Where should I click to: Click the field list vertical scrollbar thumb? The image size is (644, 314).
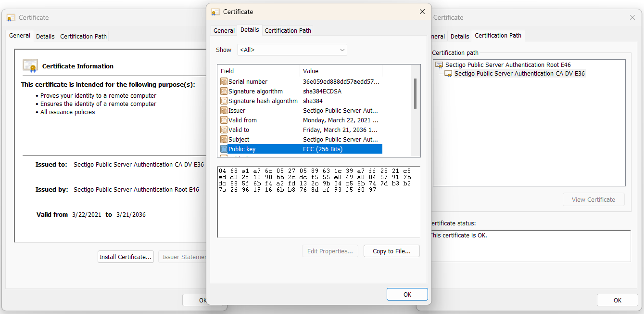click(x=415, y=93)
